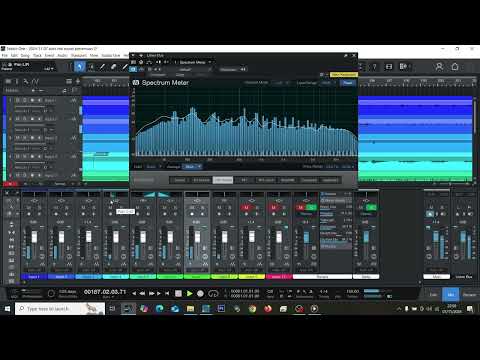Open the user account icon
This screenshot has width=480, height=360.
[439, 67]
